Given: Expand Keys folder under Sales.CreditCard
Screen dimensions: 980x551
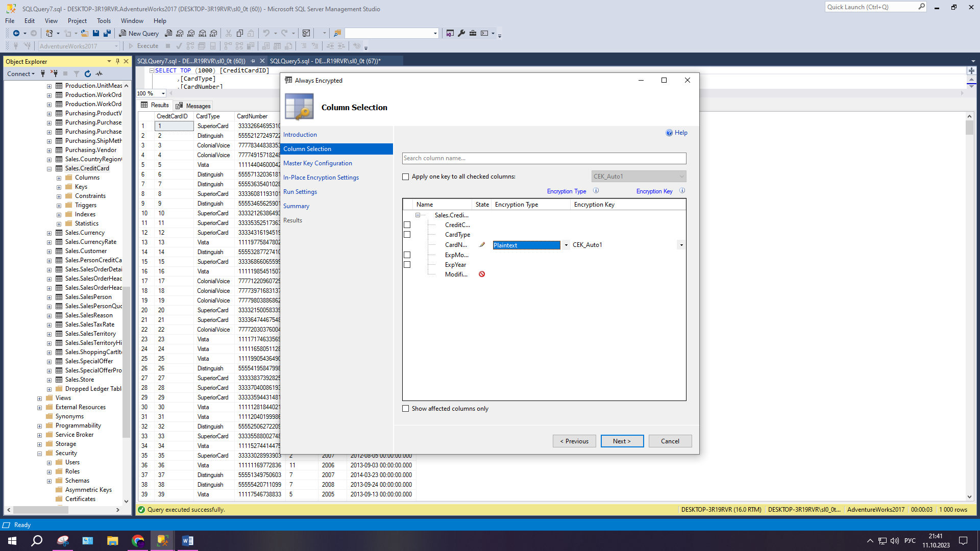Looking at the screenshot, I should tap(59, 187).
